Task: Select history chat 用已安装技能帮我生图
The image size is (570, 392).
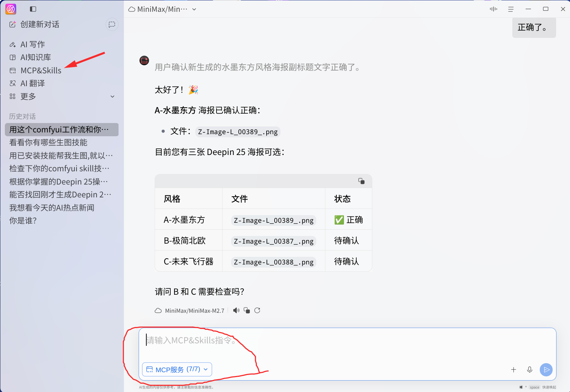Action: point(62,156)
